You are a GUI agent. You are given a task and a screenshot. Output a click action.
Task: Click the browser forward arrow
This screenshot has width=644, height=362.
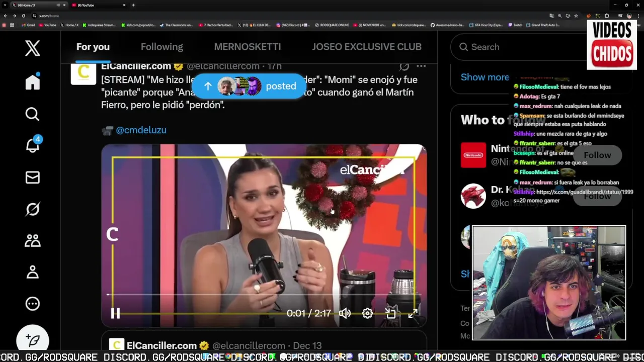coord(15,16)
